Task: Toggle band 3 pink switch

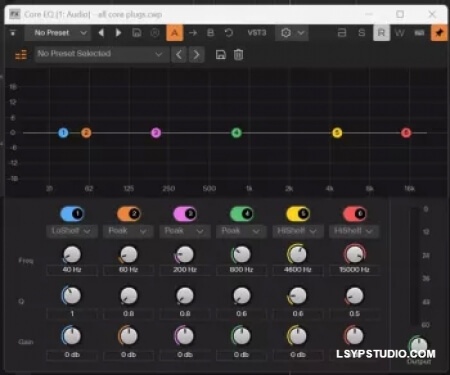Action: (185, 214)
